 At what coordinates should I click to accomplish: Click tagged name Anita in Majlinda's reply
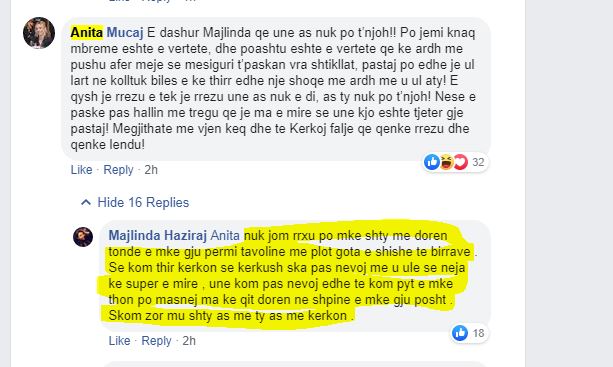pos(225,235)
